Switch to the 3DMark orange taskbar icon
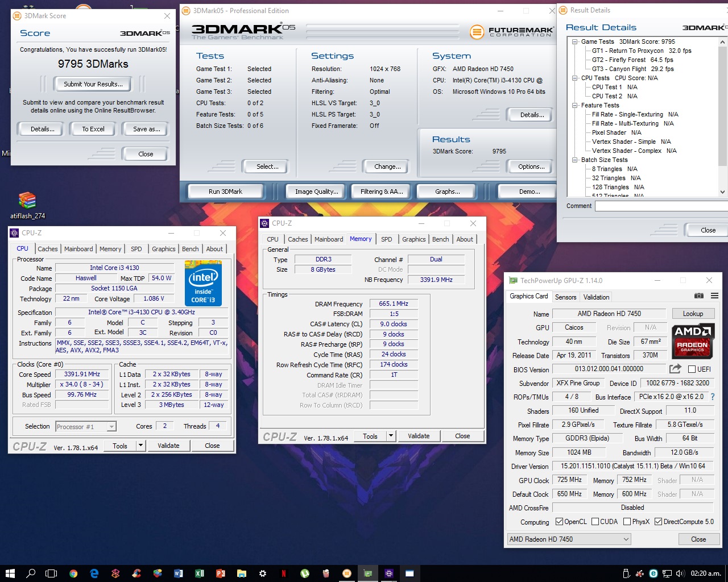 pos(346,573)
